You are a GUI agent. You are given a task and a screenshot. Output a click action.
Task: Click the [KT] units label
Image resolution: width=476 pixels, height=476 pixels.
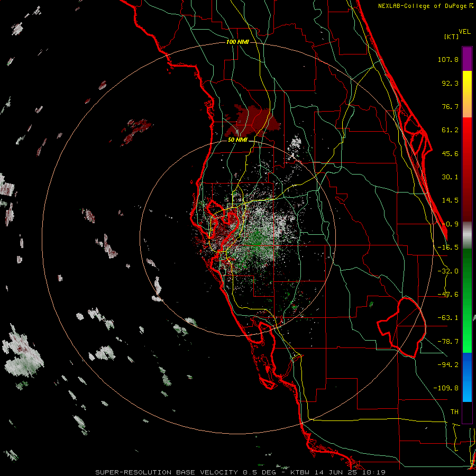click(x=451, y=36)
